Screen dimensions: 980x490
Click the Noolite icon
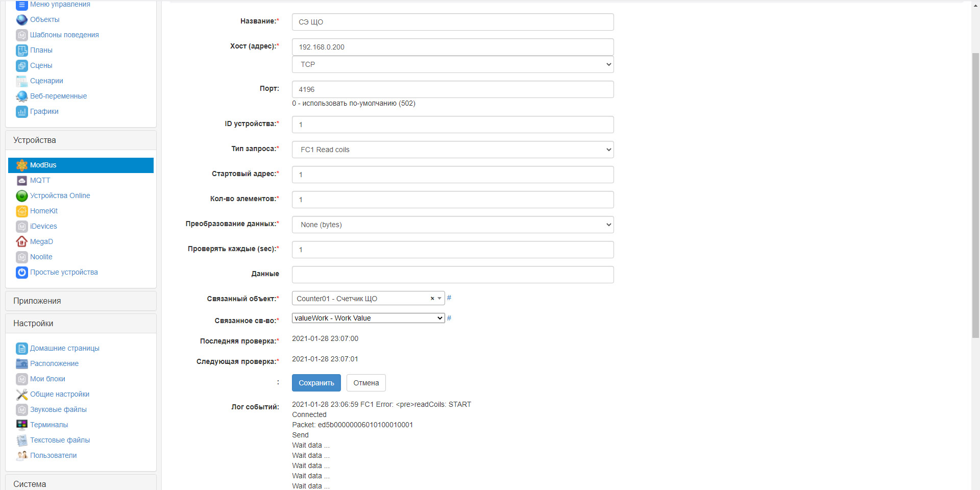coord(21,257)
